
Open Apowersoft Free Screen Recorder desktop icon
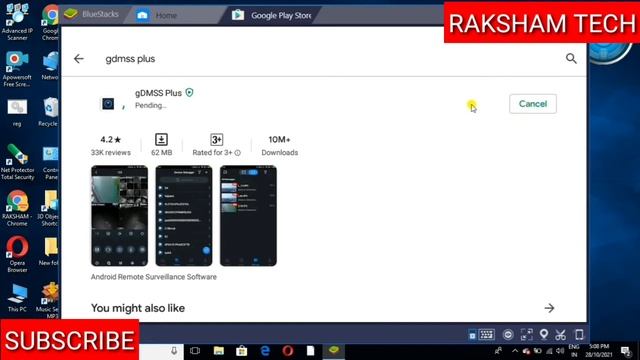click(x=17, y=69)
